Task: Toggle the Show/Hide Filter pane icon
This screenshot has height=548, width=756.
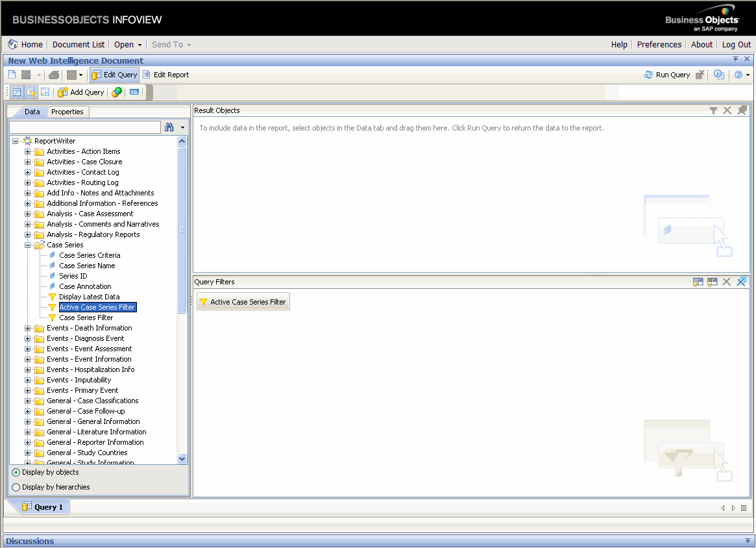Action: [x=31, y=92]
